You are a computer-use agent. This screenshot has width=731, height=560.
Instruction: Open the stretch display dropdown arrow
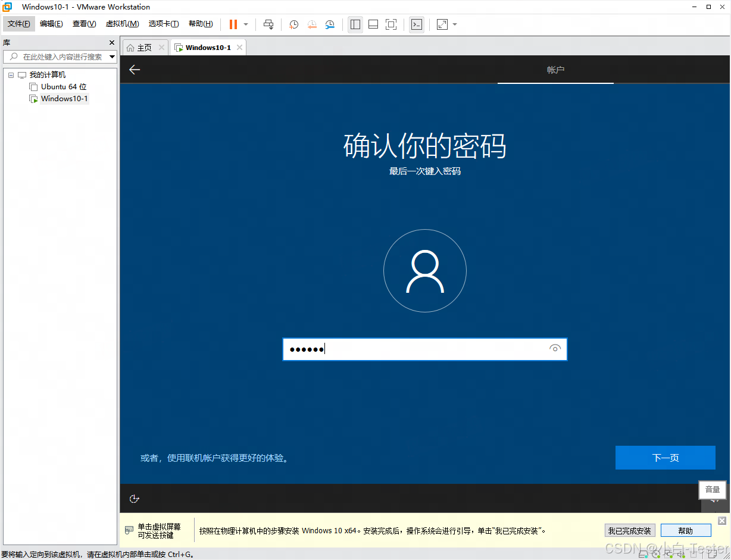455,24
